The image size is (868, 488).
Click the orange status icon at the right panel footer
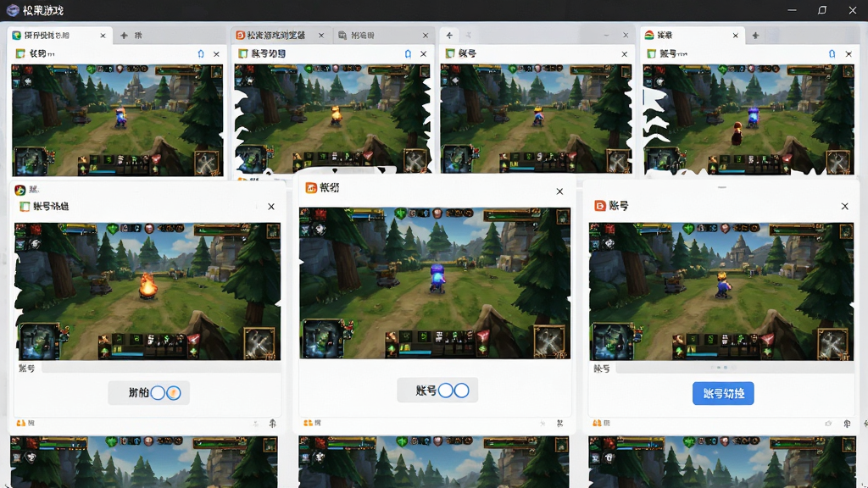click(x=597, y=424)
